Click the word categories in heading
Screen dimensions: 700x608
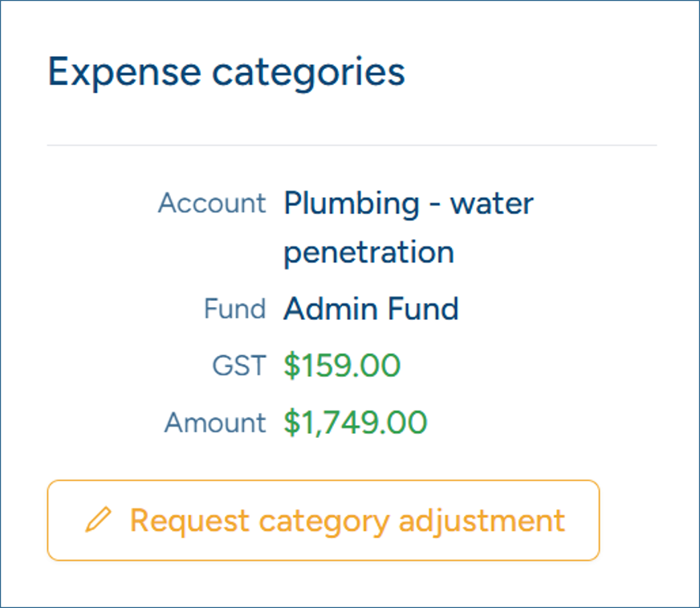point(308,73)
